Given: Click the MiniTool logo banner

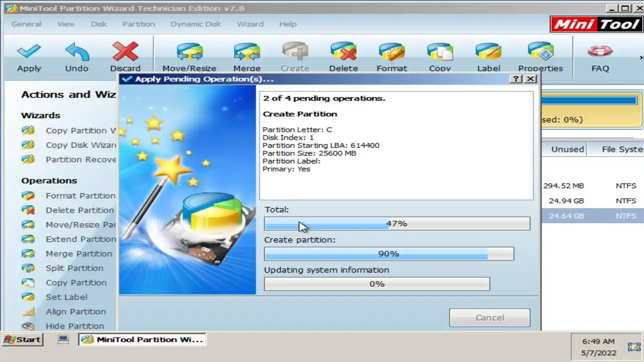Looking at the screenshot, I should tap(597, 24).
